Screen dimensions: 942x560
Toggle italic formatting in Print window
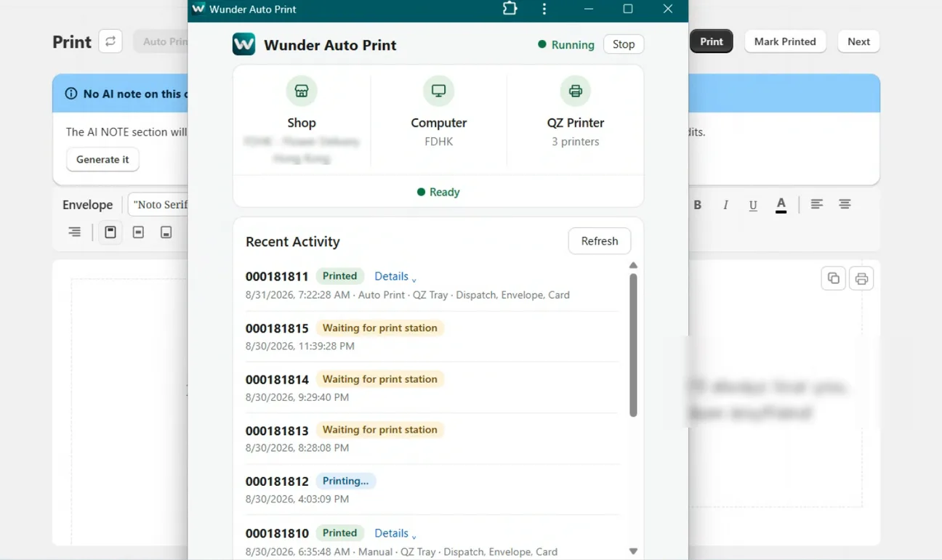tap(725, 205)
